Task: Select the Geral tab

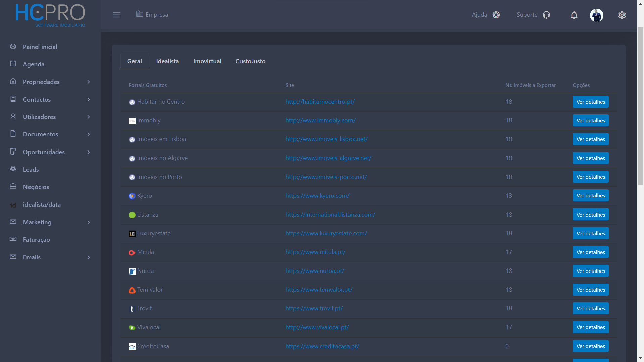Action: pyautogui.click(x=135, y=61)
